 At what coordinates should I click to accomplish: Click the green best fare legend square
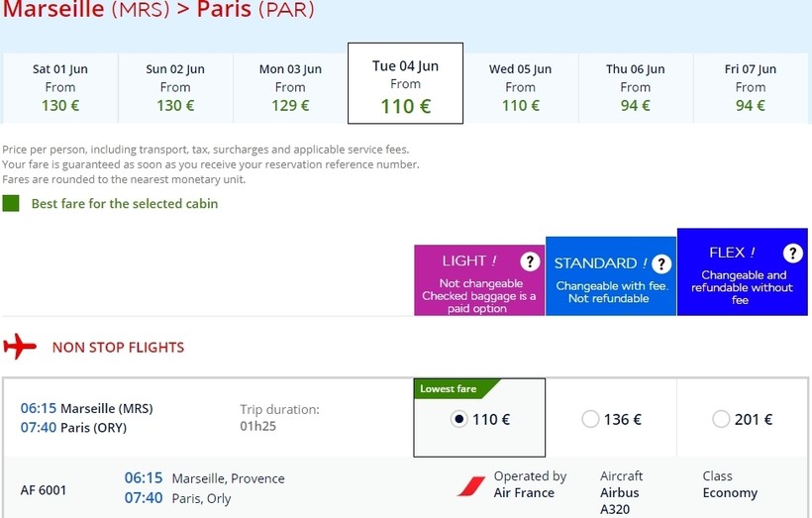click(11, 203)
